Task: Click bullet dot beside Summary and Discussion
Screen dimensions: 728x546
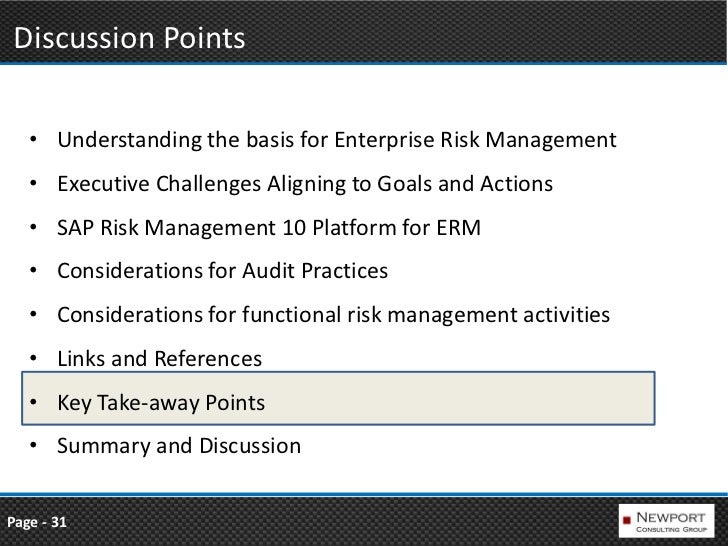Action: click(x=33, y=446)
